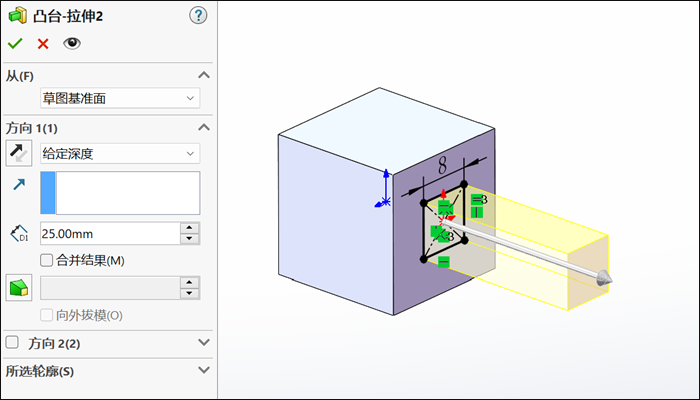
Task: Open the 给定深度 end condition dropdown
Action: tap(120, 154)
